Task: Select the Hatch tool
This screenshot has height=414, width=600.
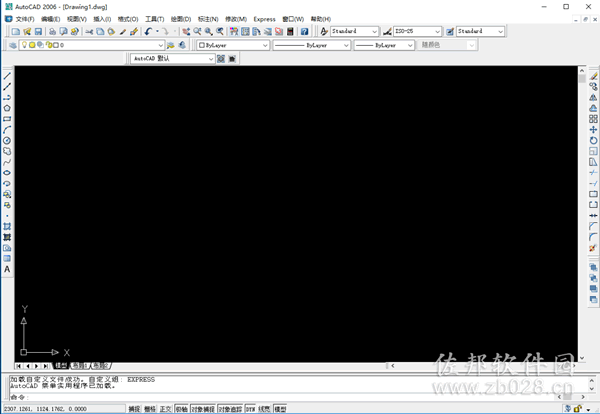Action: (7, 227)
